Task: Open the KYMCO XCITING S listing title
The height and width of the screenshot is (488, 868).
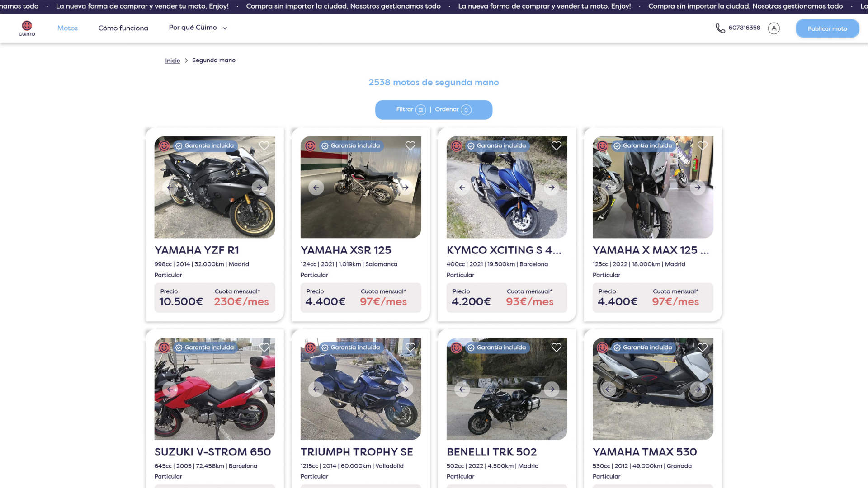Action: [504, 250]
